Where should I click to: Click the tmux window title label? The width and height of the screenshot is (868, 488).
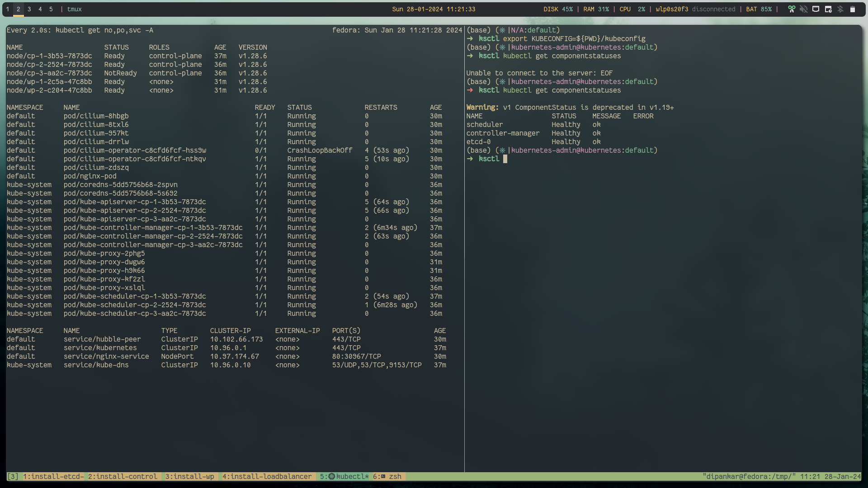click(75, 9)
